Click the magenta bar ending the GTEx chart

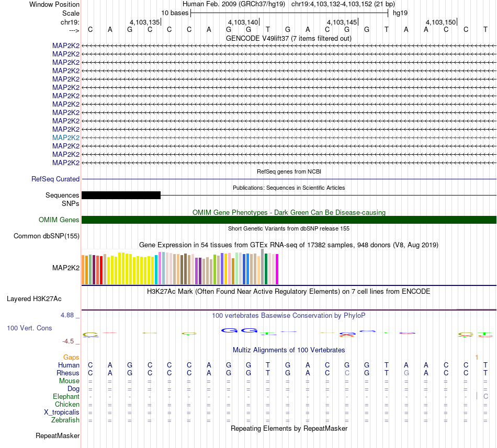point(277,269)
